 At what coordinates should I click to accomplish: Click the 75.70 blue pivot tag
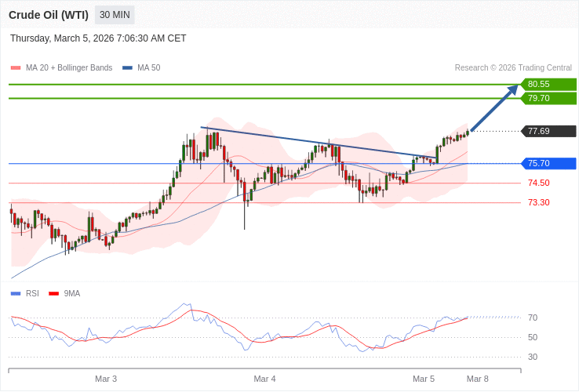(x=548, y=163)
